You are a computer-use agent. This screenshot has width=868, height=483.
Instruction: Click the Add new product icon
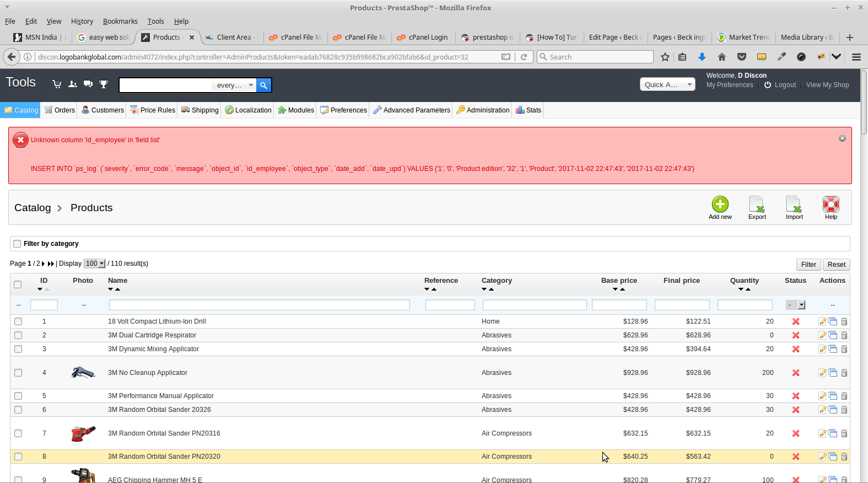[720, 205]
